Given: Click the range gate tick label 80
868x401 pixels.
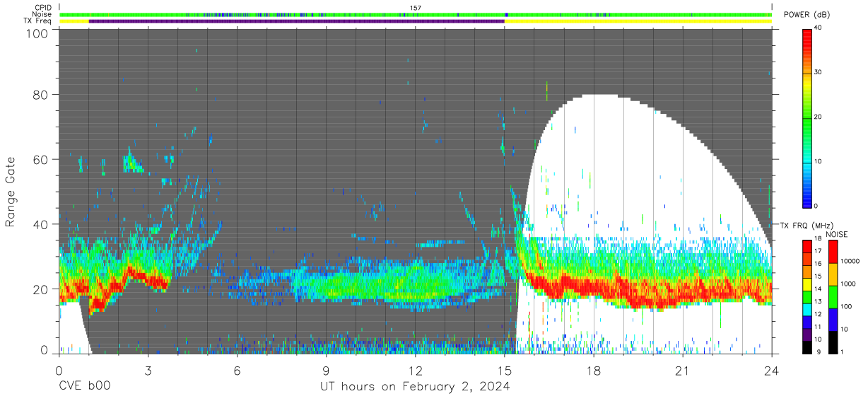Looking at the screenshot, I should tap(40, 94).
